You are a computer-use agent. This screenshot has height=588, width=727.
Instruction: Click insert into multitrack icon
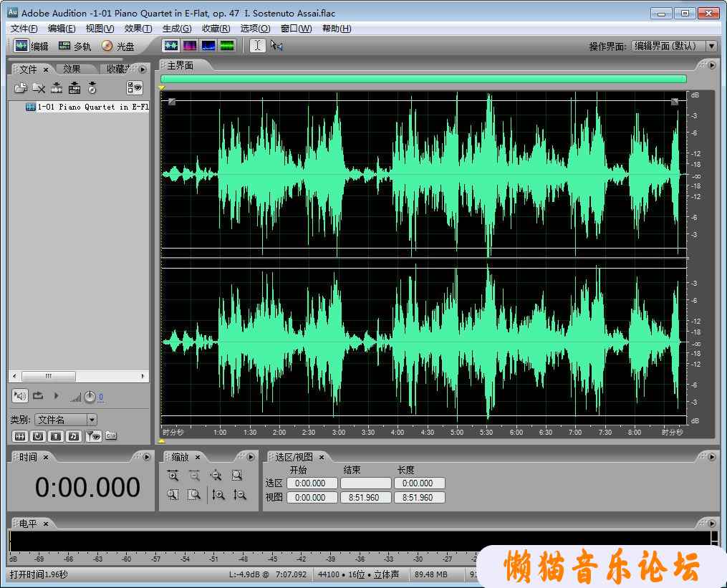pos(74,87)
